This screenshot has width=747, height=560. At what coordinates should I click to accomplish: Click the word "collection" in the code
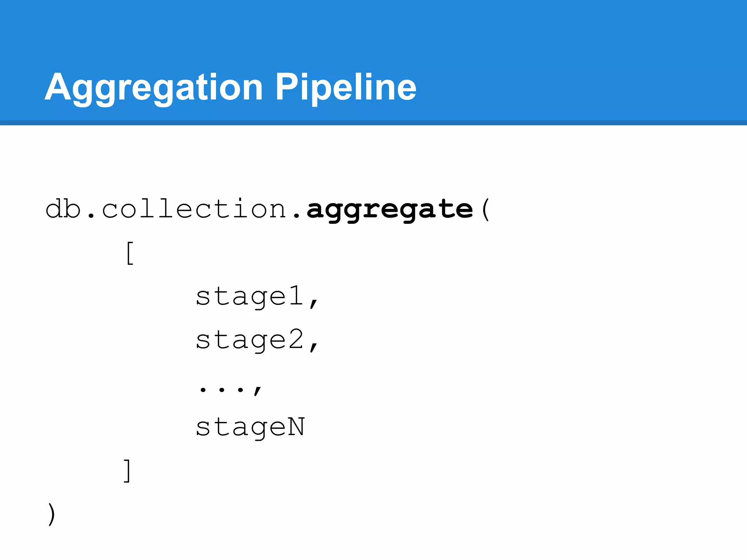tap(194, 209)
